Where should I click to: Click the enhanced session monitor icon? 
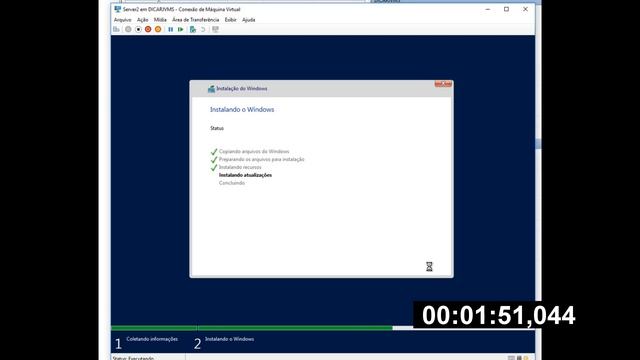pos(215,29)
